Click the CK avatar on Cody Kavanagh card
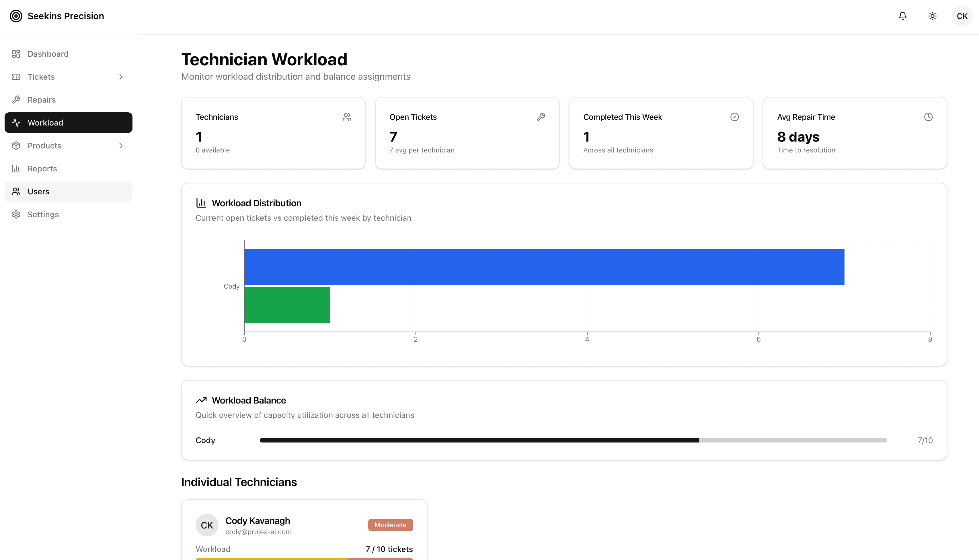This screenshot has height=560, width=979. 207,525
